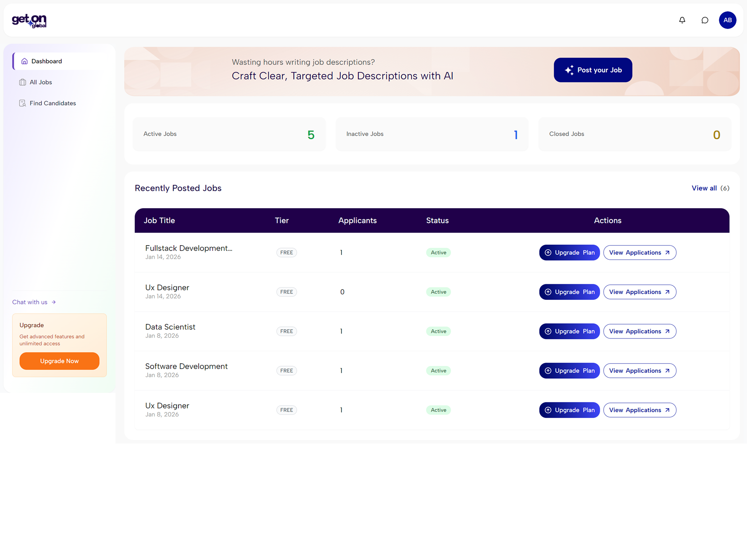Viewport: 747px width, 560px height.
Task: Click the arrow next to Chat with us
Action: click(x=54, y=302)
